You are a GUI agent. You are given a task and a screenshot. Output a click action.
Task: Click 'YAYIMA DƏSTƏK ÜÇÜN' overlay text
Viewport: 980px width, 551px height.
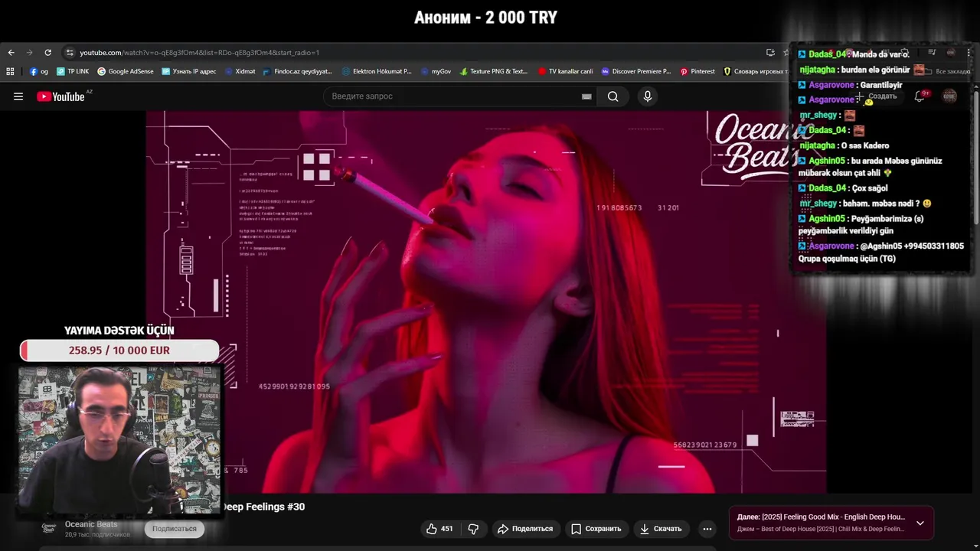[119, 331]
